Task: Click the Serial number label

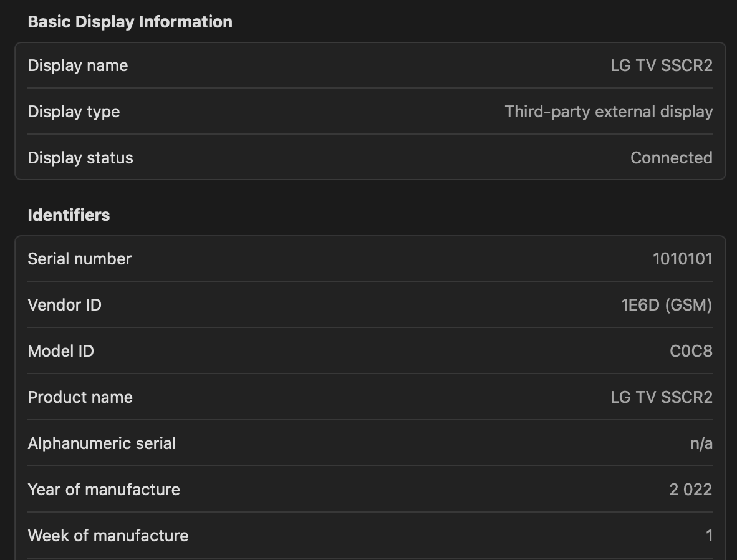Action: (x=80, y=259)
